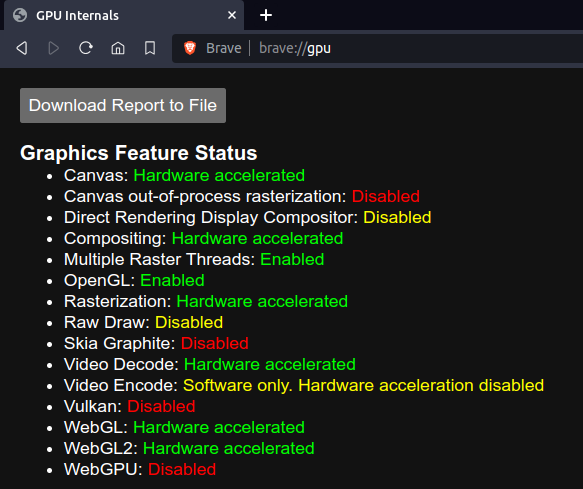Click Canvas Hardware accelerated status

219,176
